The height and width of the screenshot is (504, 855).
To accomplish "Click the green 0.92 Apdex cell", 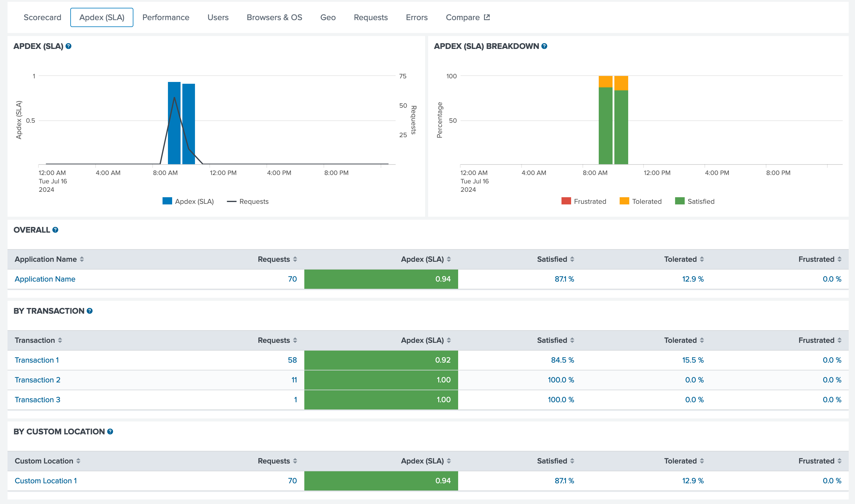I will pos(381,360).
